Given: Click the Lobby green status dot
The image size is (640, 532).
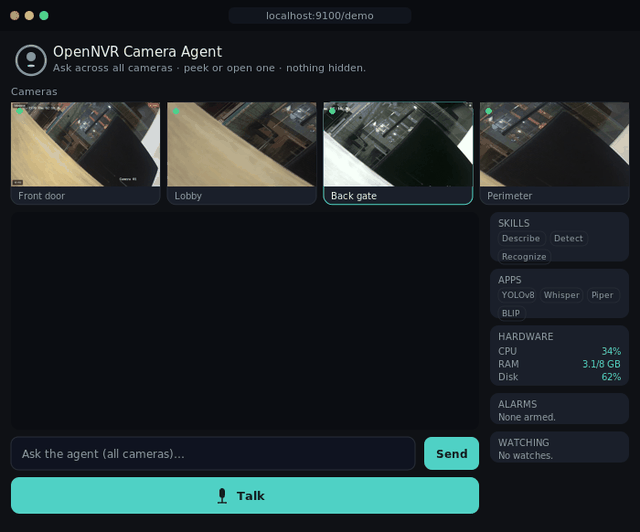Looking at the screenshot, I should coord(176,111).
